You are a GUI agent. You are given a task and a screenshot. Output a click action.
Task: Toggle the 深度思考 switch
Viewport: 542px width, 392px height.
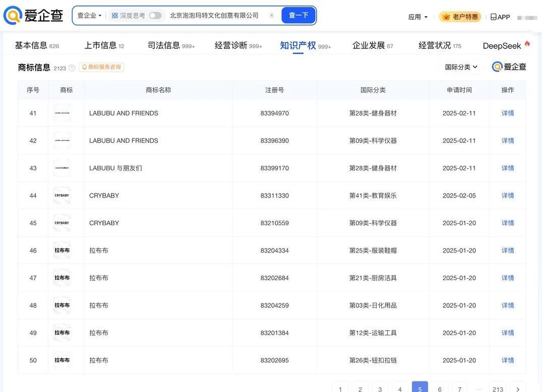point(155,16)
